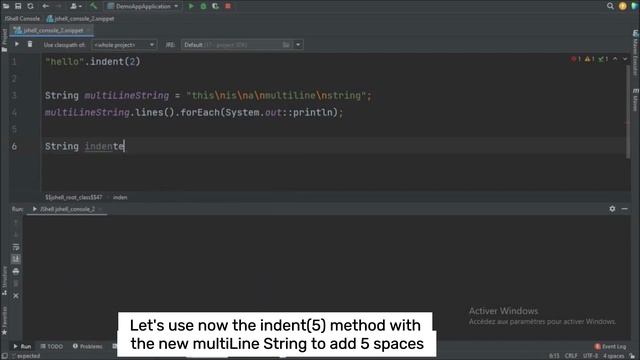Place cursor after 'String indente' on line 6
Screen dimensions: 640x360
pos(124,146)
